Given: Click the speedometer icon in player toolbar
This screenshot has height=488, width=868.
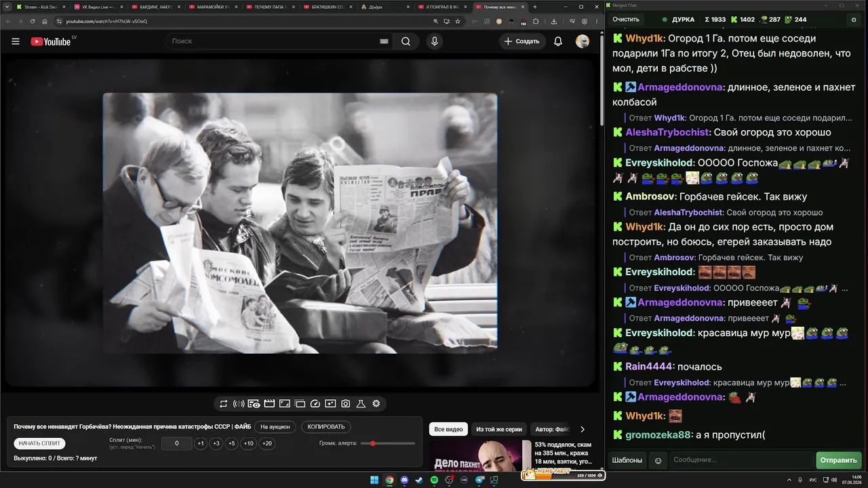Looking at the screenshot, I should [315, 404].
